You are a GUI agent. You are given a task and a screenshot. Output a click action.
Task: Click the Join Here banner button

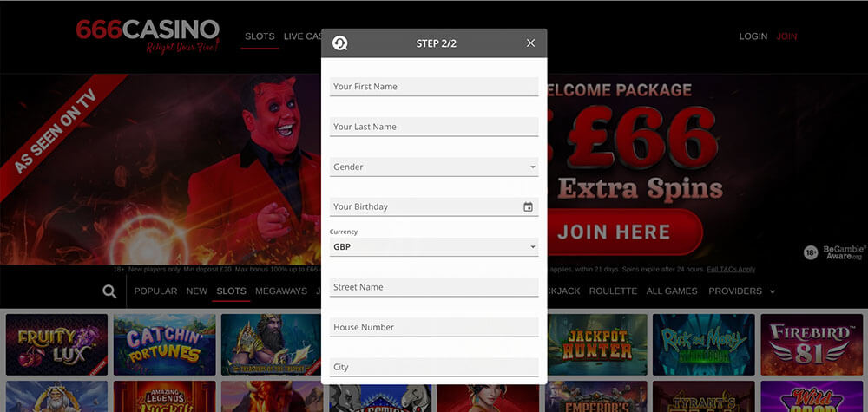pyautogui.click(x=624, y=232)
